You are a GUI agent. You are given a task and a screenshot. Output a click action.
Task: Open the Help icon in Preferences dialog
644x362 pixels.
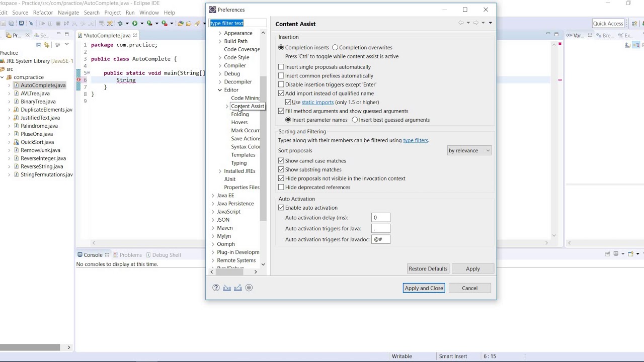(216, 288)
